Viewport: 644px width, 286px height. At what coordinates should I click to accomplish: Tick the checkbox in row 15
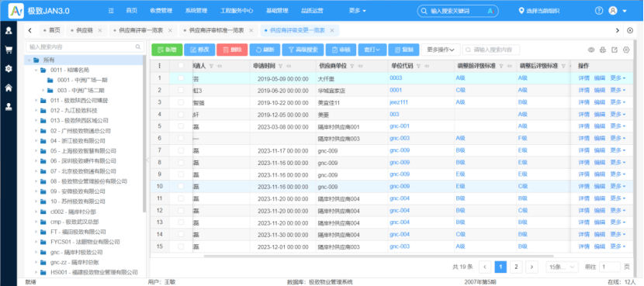click(x=181, y=246)
